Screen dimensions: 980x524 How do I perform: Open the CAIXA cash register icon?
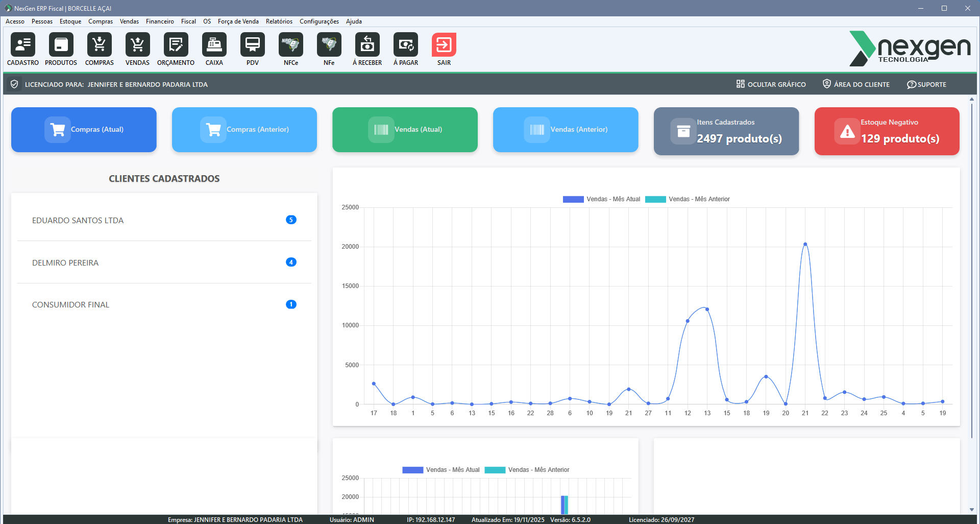214,45
